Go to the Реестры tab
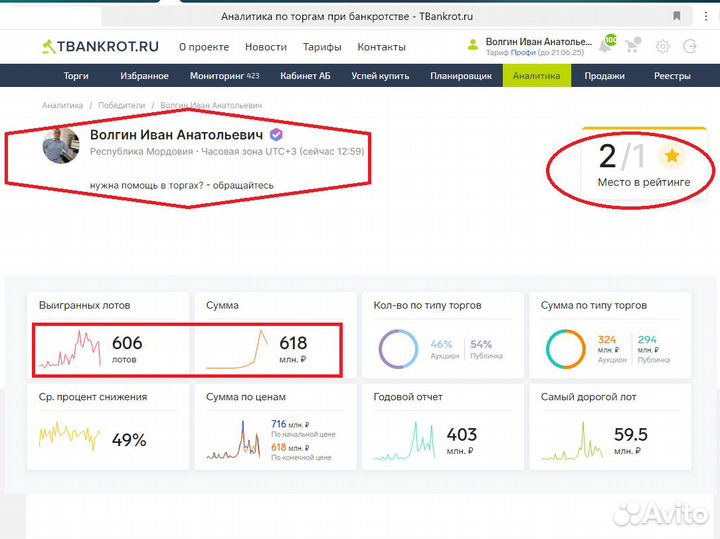The height and width of the screenshot is (539, 720). [672, 76]
